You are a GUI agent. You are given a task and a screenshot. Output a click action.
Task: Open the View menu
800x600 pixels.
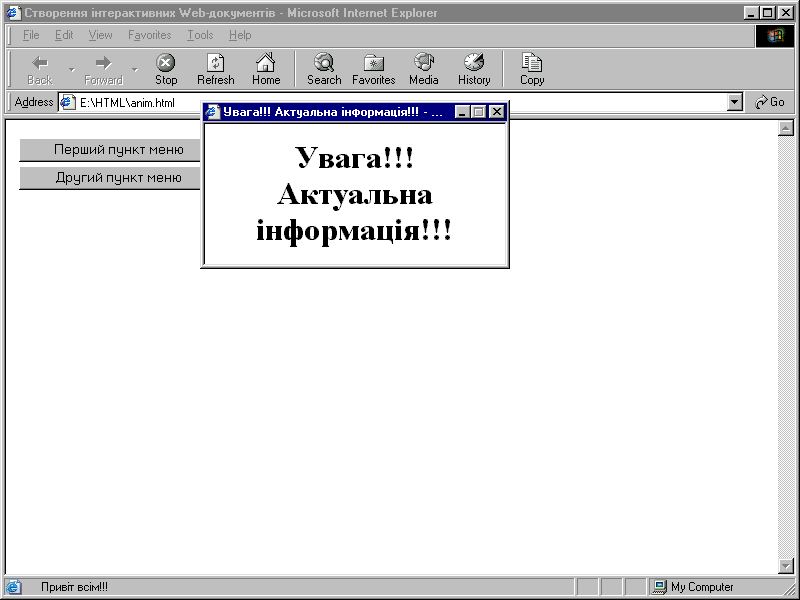(100, 35)
